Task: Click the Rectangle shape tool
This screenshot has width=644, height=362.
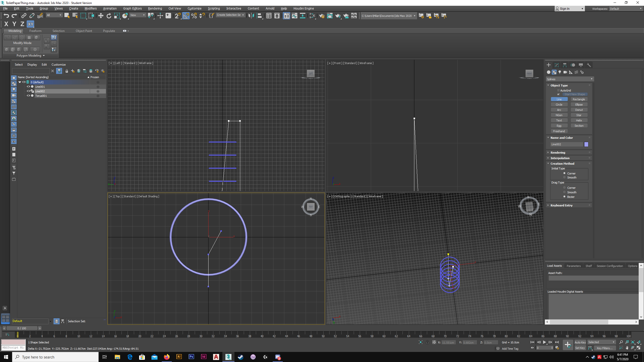Action: coord(579,99)
